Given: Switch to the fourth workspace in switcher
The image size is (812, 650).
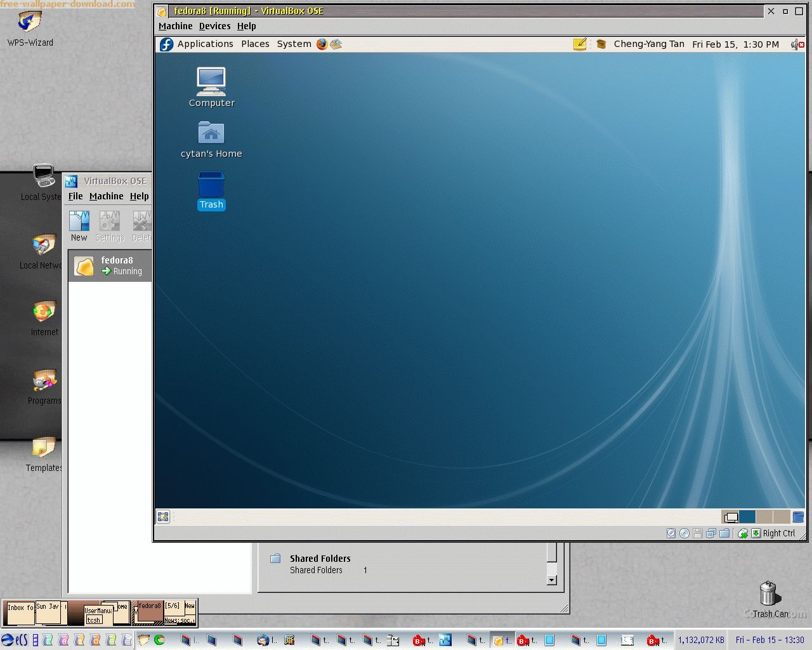Looking at the screenshot, I should (x=782, y=517).
